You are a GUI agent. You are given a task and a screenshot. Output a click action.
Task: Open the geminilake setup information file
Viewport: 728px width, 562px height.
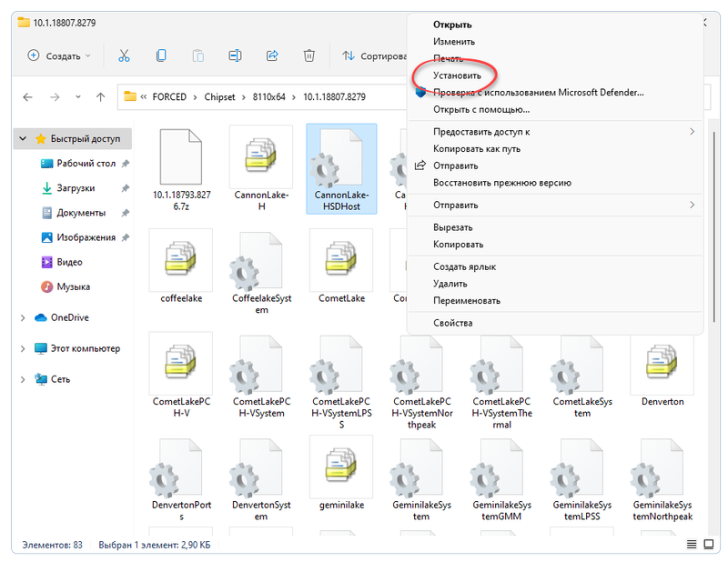[x=341, y=474]
